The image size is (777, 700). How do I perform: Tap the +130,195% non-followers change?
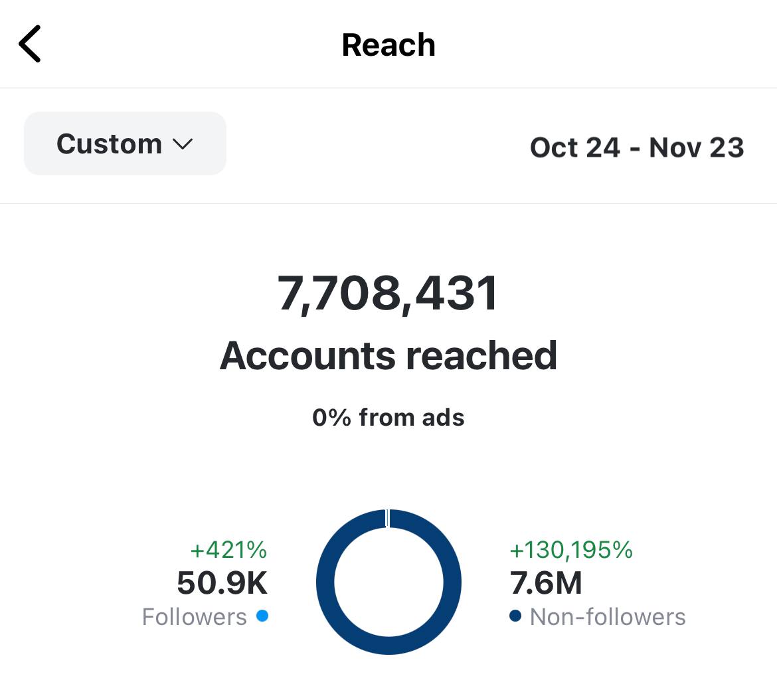coord(571,550)
